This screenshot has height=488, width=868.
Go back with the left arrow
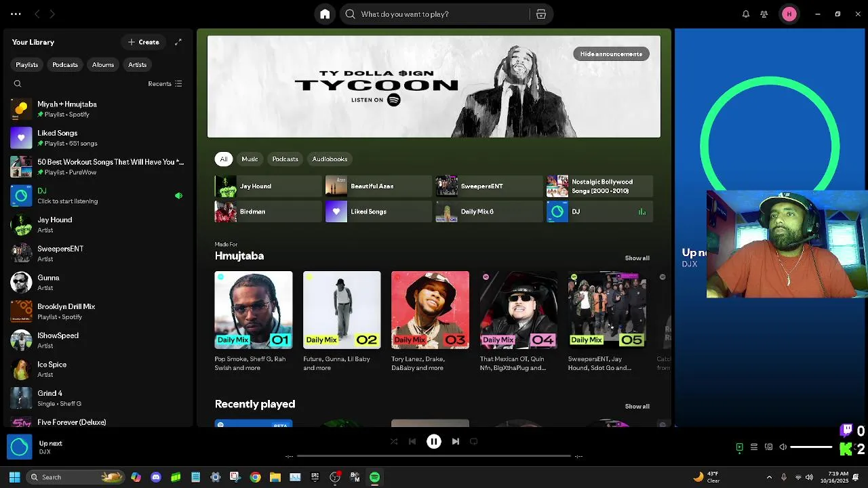[37, 14]
